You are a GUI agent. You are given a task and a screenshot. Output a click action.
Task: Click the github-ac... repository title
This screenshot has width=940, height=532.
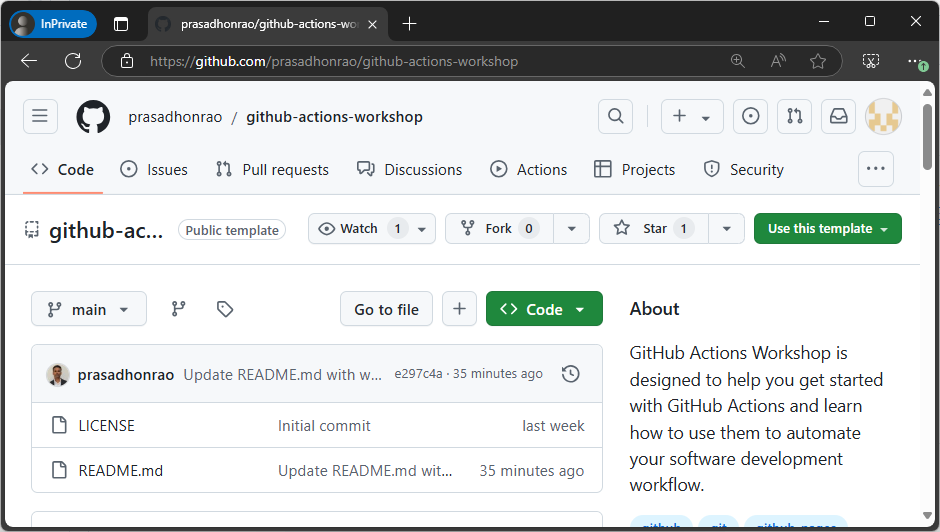(106, 230)
